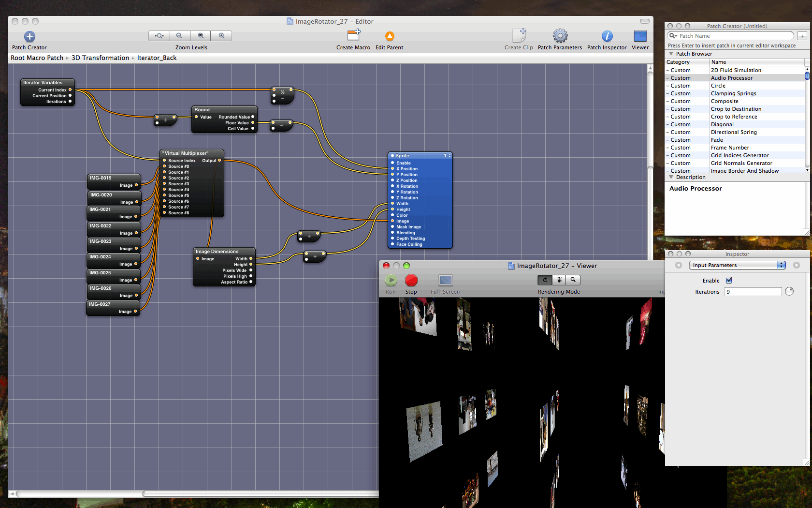Click the Sprite Face Culling port
Screen dimensions: 812x508
392,244
